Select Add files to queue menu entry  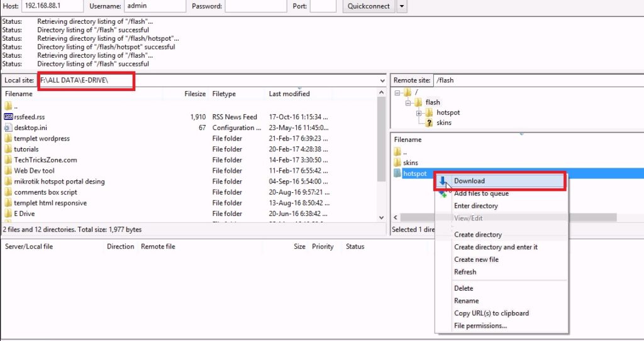[481, 193]
